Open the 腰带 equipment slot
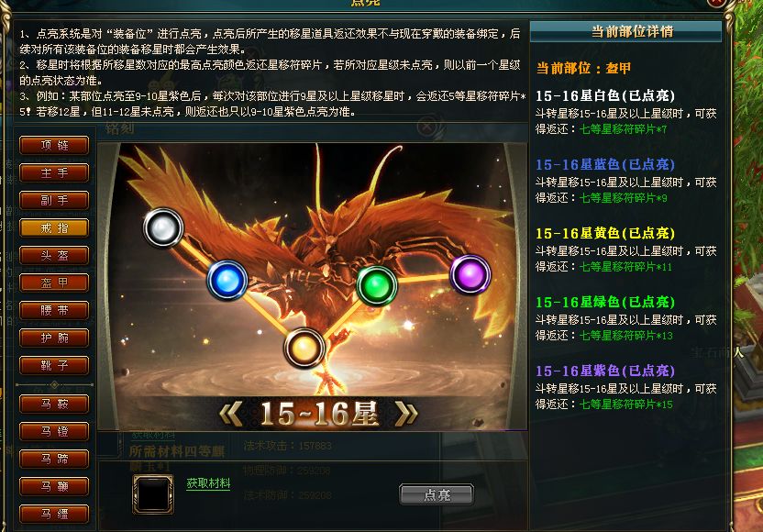763x532 pixels. [x=54, y=310]
